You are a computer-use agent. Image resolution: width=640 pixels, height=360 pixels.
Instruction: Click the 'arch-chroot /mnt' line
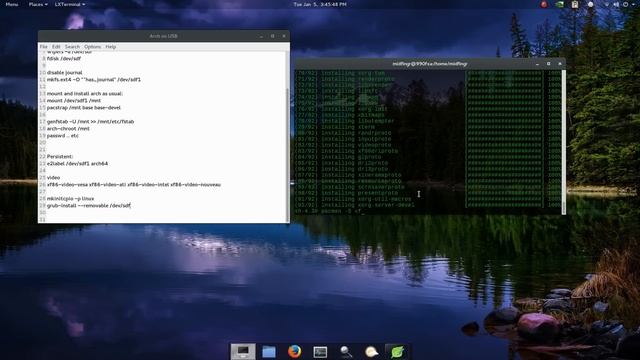[68, 129]
